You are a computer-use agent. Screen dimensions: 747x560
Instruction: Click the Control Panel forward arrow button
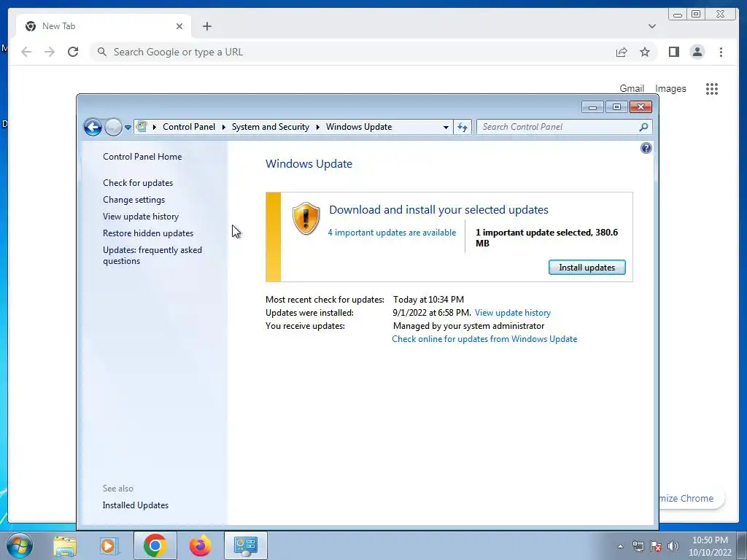point(113,127)
